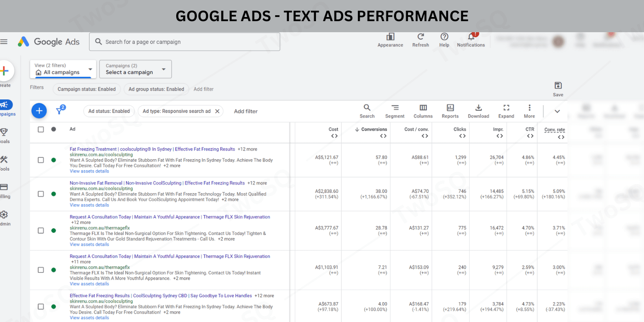Click the Refresh icon in header
The image size is (644, 322).
[420, 37]
